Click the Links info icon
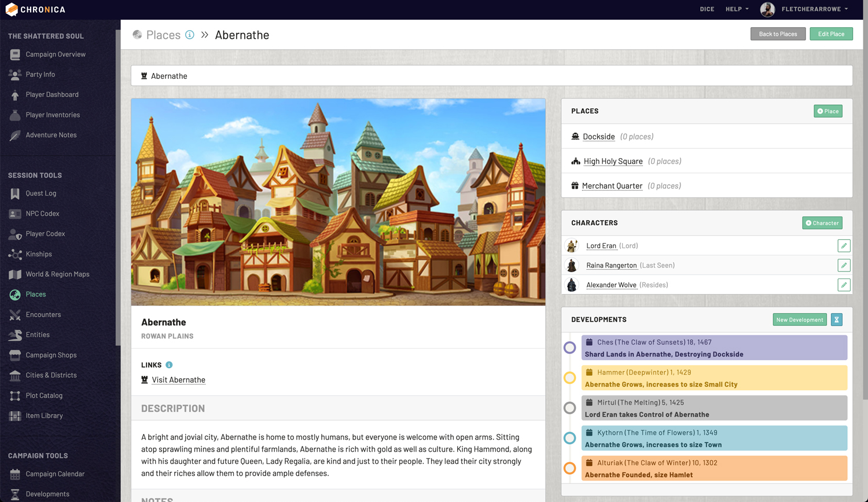This screenshot has width=868, height=502. click(169, 365)
